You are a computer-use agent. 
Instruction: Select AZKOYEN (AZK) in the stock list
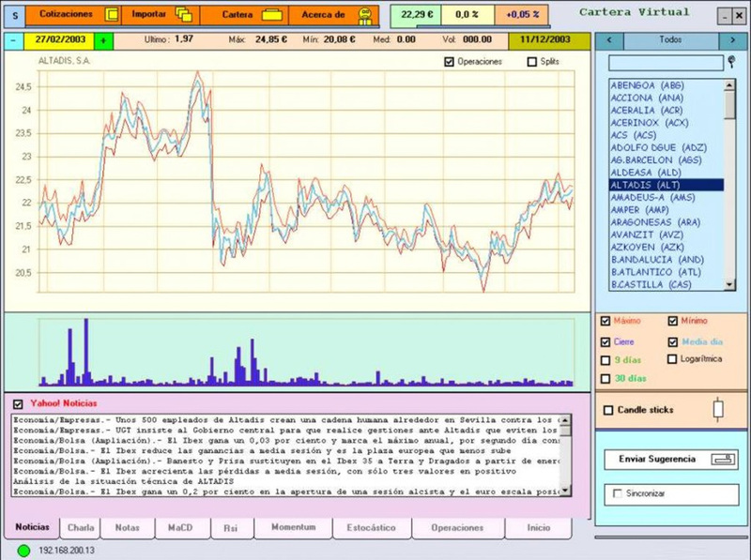[x=667, y=248]
